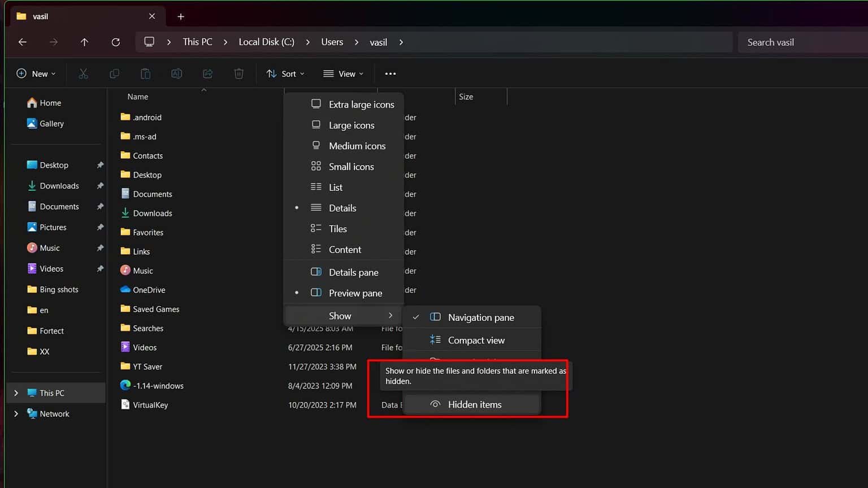Select the Paste icon
Viewport: 868px width, 488px height.
pos(145,73)
